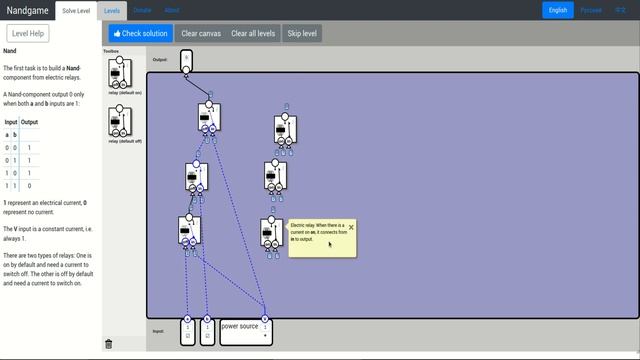Image resolution: width=640 pixels, height=360 pixels.
Task: Click the Skip level button
Action: [302, 33]
